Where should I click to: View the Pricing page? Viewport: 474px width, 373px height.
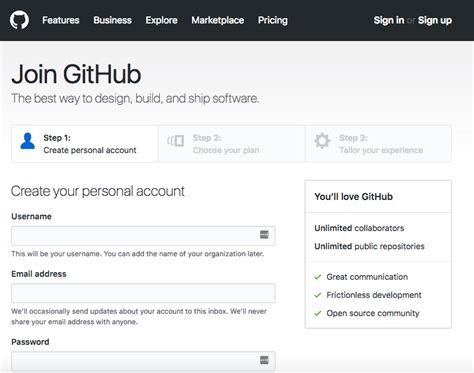(x=273, y=20)
